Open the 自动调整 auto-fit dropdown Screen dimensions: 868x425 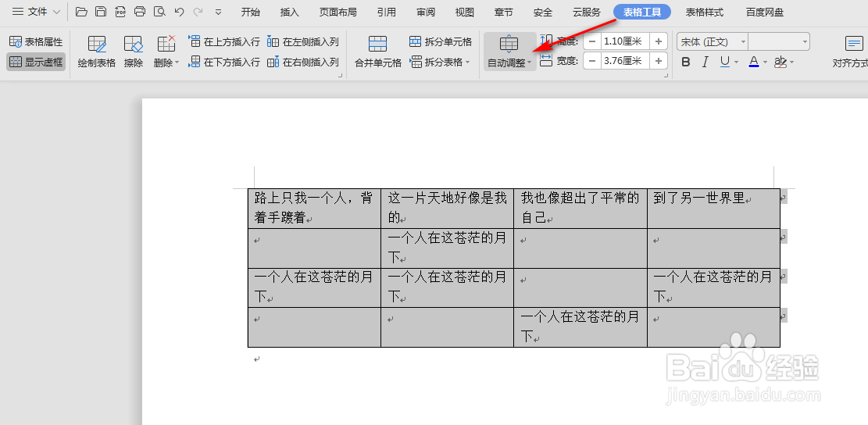(509, 52)
